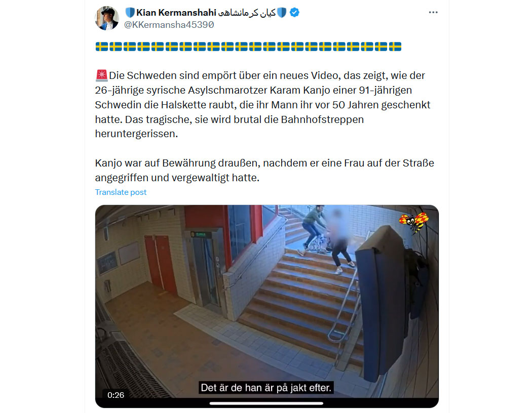
Task: Click the Swedish subtitle text in video
Action: point(266,388)
